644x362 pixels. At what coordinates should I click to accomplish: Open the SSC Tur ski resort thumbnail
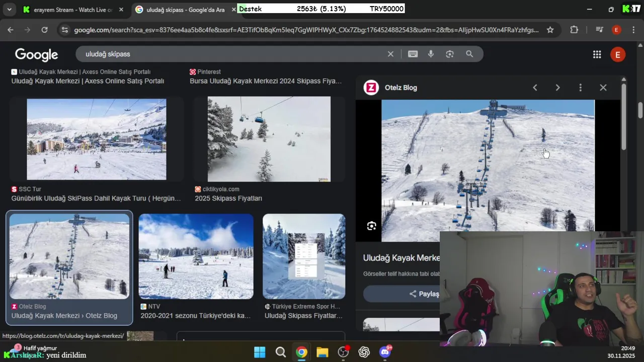pyautogui.click(x=97, y=139)
